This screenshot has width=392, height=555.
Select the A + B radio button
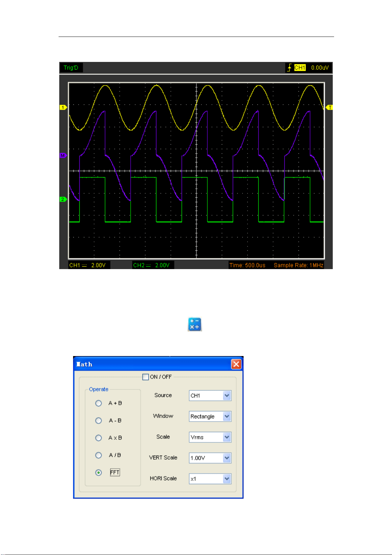point(98,403)
